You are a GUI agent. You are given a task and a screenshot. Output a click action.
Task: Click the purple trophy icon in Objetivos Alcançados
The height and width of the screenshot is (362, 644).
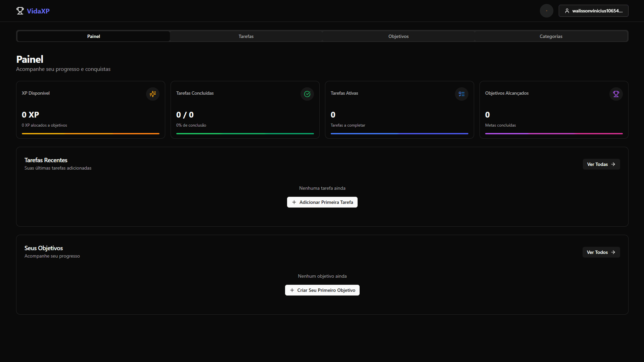point(616,94)
